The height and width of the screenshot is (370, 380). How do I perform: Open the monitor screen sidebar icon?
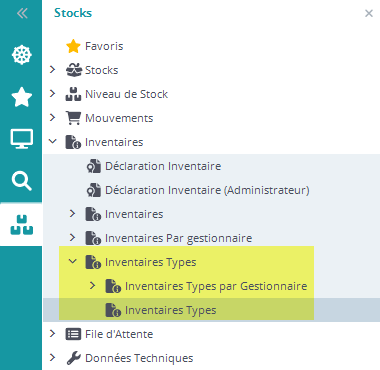pyautogui.click(x=22, y=139)
